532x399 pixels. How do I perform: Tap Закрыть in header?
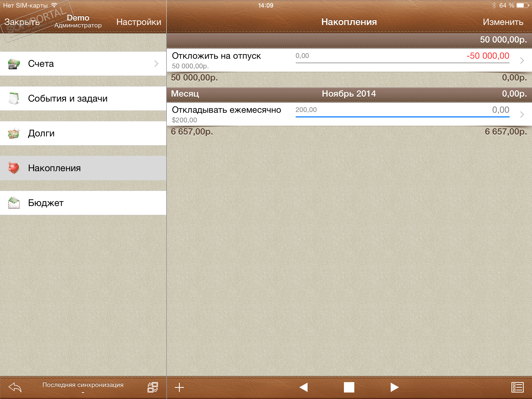click(22, 22)
